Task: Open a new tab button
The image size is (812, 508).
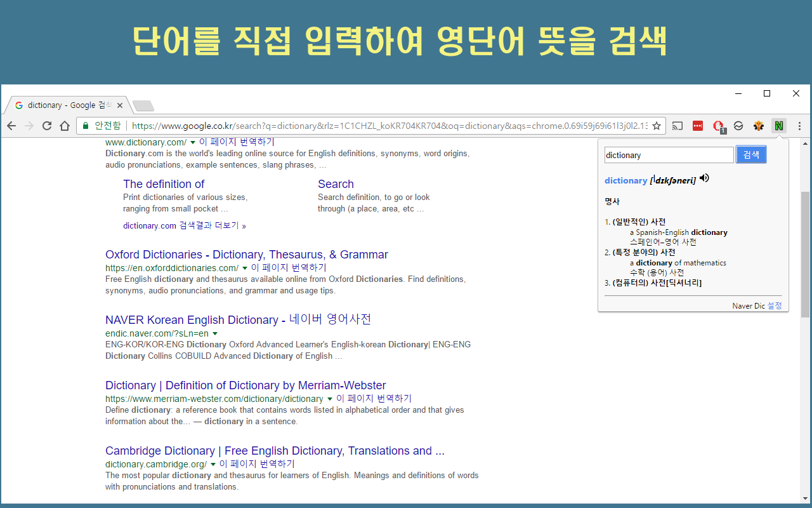Action: point(143,105)
